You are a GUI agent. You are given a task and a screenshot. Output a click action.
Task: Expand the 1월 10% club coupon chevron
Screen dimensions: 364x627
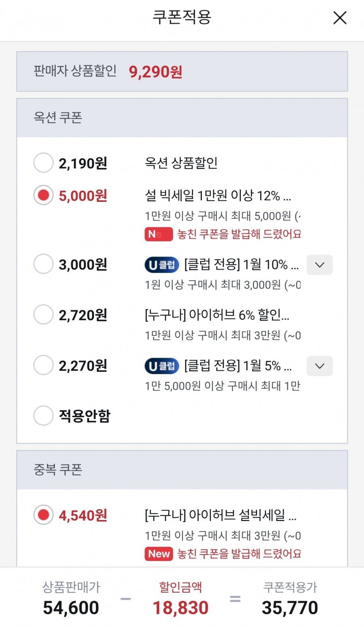(320, 265)
